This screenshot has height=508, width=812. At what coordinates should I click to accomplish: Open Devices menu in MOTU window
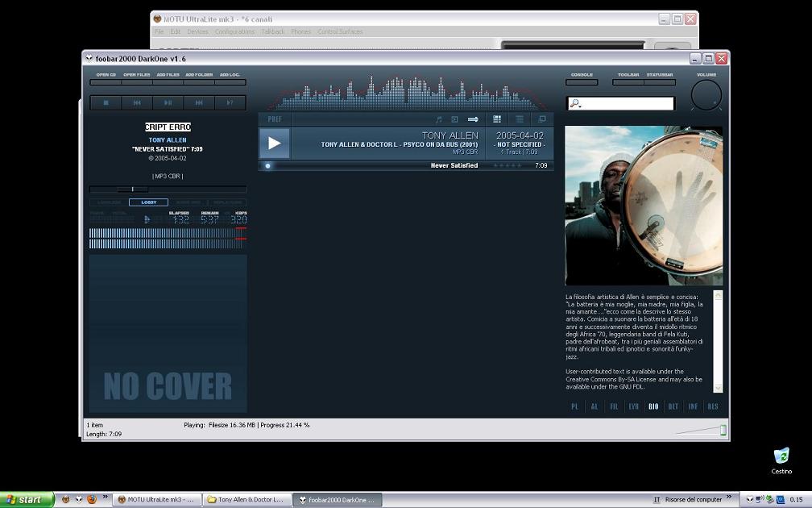pyautogui.click(x=197, y=31)
